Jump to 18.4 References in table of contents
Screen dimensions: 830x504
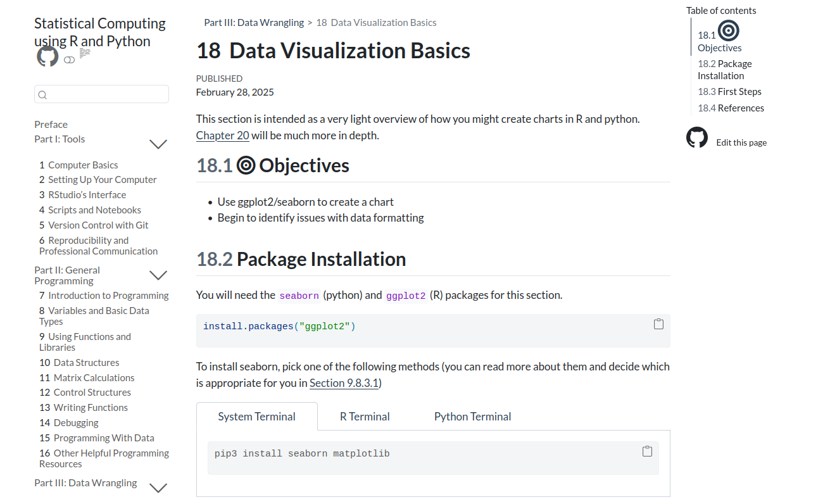click(x=731, y=107)
